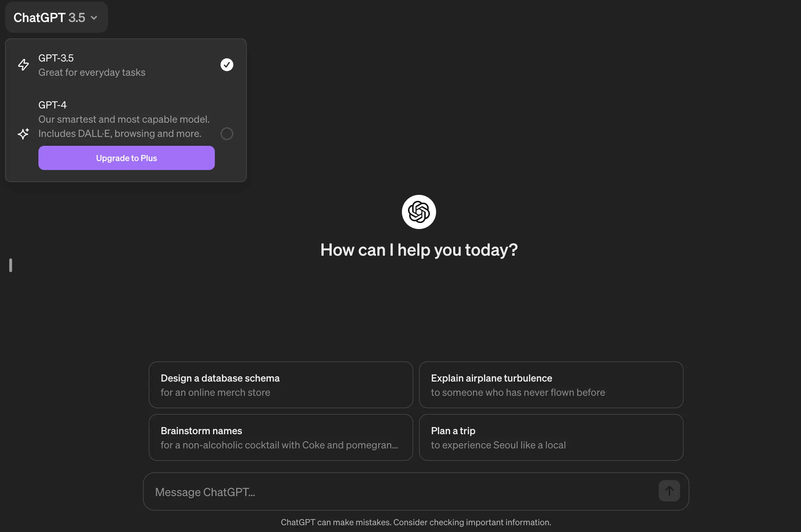Click the lightning bolt icon beside GPT-3.5
This screenshot has width=801, height=532.
coord(23,65)
